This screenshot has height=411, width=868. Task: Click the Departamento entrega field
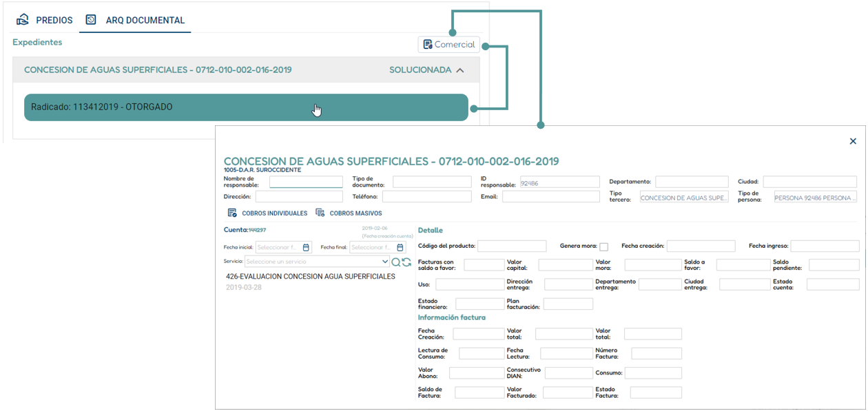[x=660, y=284]
